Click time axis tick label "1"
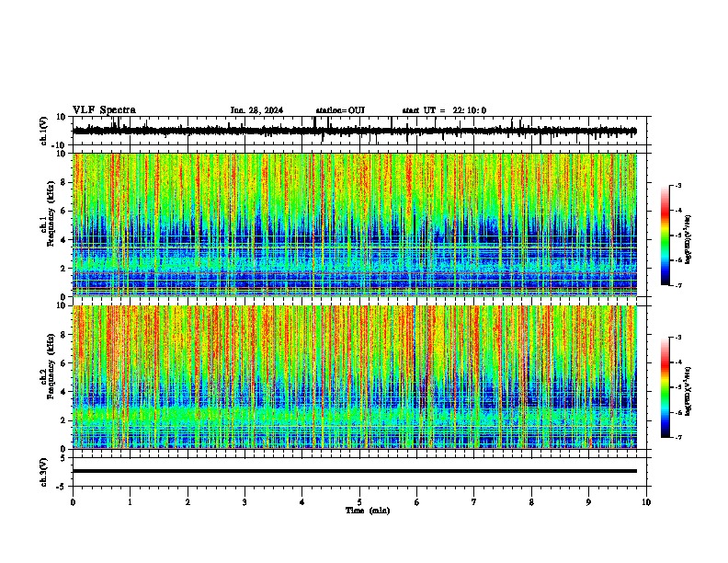 click(130, 502)
